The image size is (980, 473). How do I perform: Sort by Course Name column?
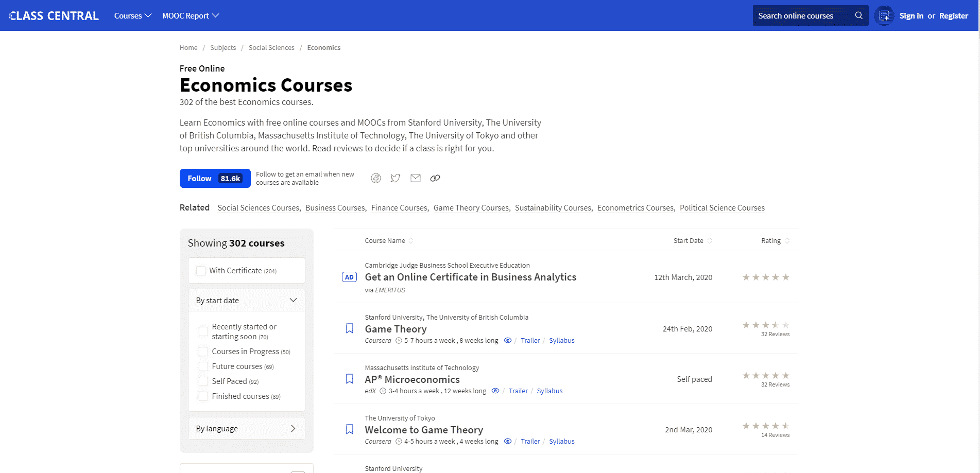[x=389, y=240]
